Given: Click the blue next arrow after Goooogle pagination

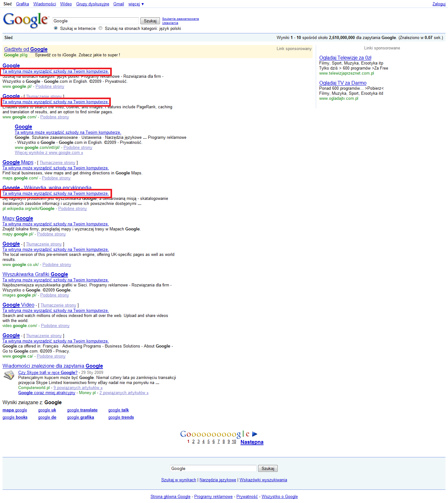Looking at the screenshot, I should [x=255, y=434].
